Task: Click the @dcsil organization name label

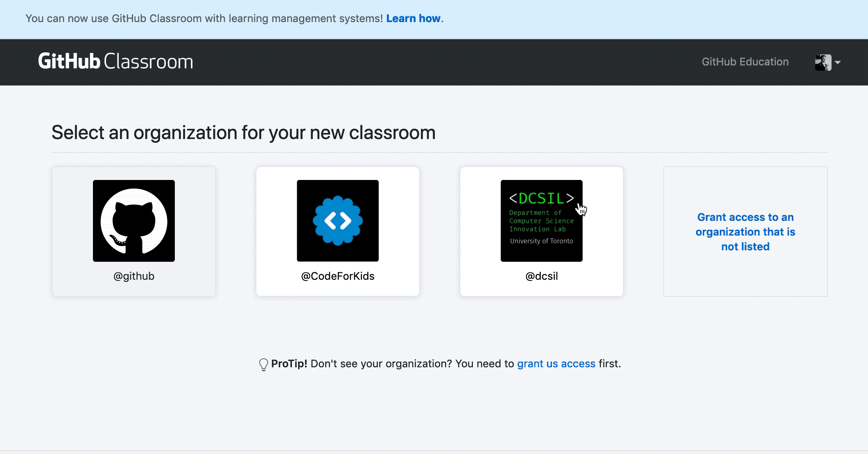Action: click(x=541, y=276)
